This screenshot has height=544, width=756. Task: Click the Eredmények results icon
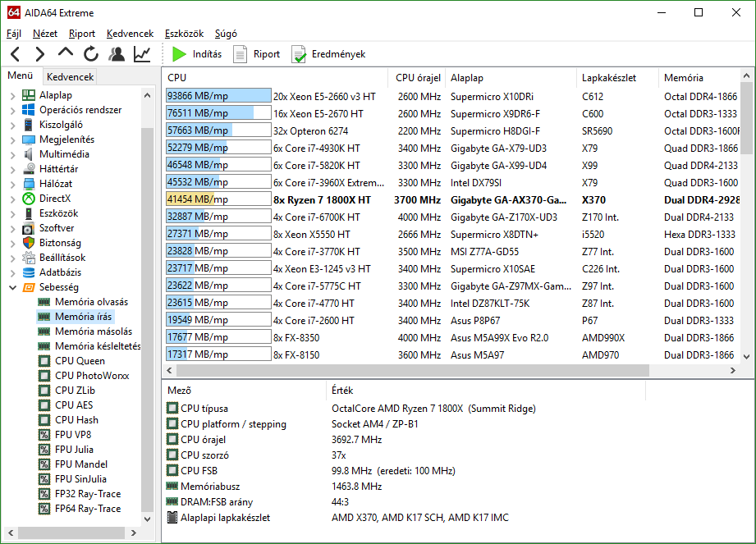(x=328, y=54)
